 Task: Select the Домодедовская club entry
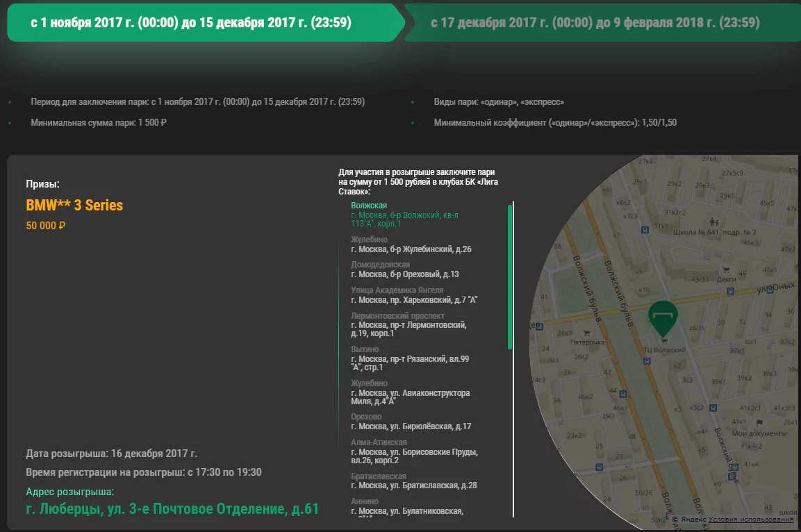[x=405, y=269]
